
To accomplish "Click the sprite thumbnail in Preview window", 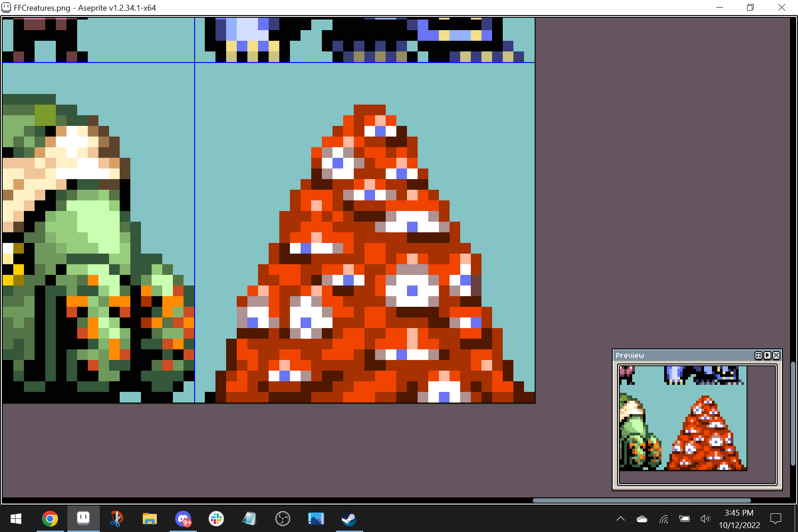I will (x=683, y=418).
